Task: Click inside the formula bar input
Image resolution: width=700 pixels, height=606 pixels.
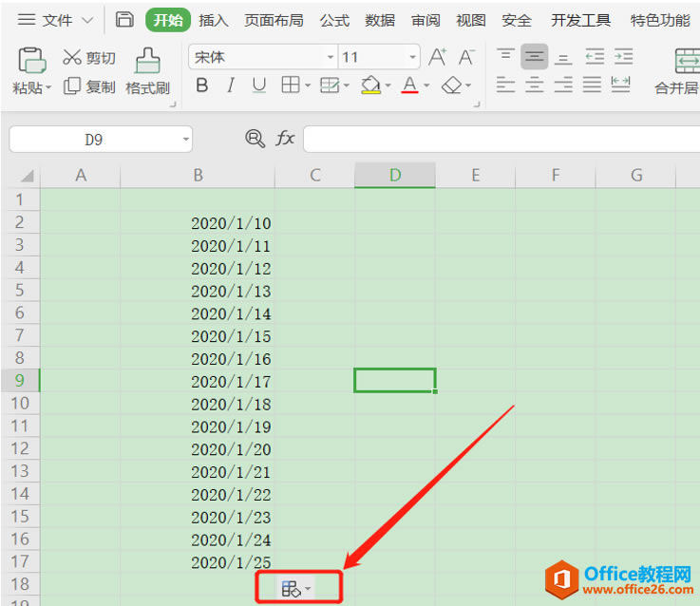Action: coord(501,139)
